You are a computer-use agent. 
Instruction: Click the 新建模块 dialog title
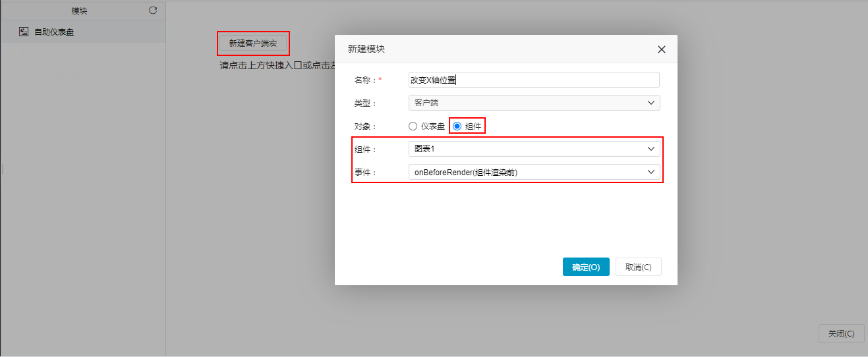pyautogui.click(x=366, y=49)
